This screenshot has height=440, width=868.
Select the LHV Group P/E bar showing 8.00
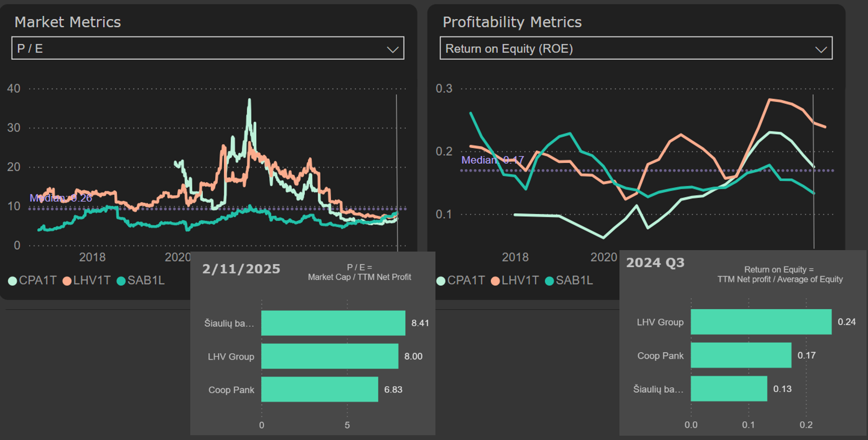(329, 356)
